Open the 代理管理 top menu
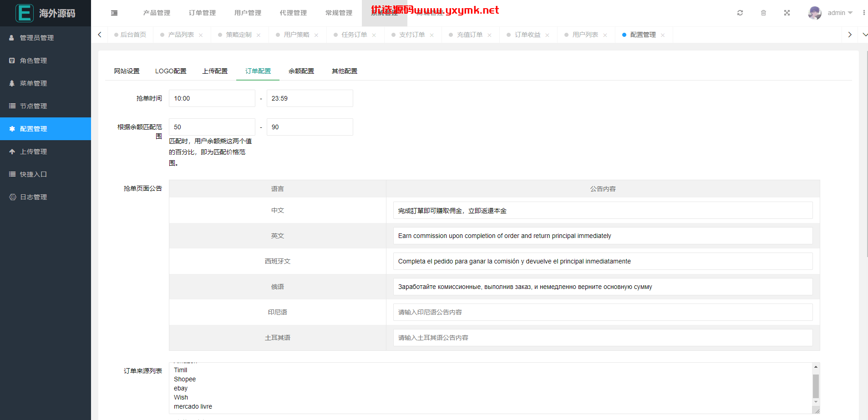Screen dimensions: 868x420 [294, 13]
